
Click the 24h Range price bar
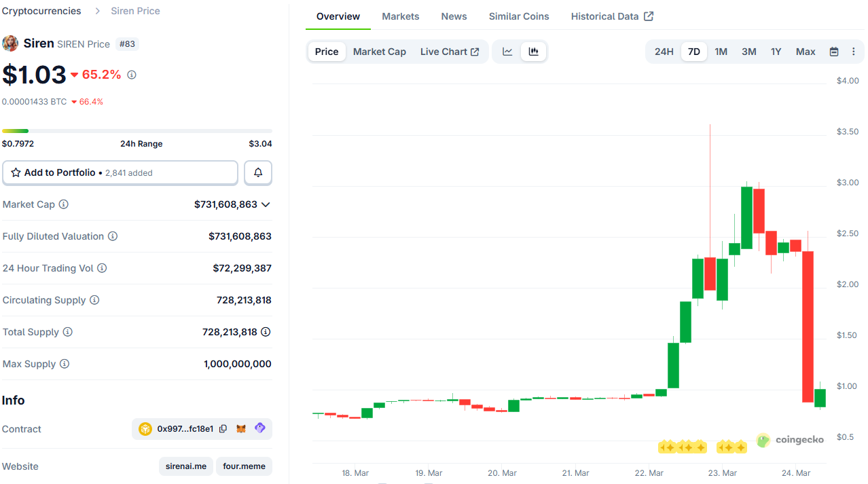[136, 130]
